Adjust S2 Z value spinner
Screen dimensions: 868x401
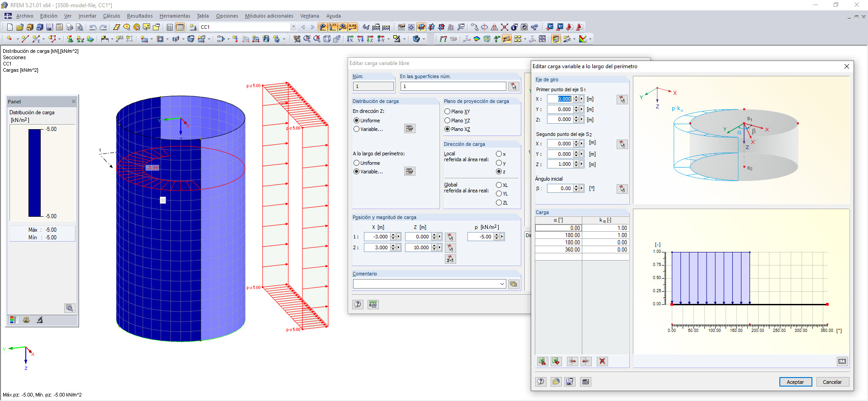(x=576, y=164)
